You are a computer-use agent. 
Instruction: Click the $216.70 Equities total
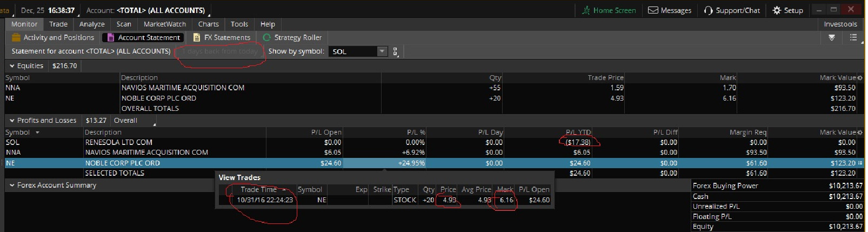[x=64, y=65]
